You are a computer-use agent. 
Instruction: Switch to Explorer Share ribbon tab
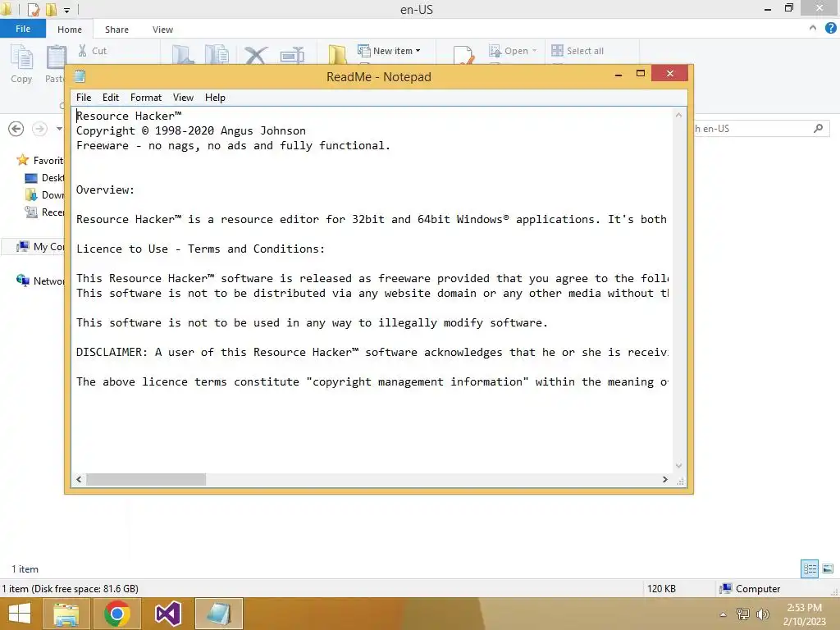(x=116, y=30)
